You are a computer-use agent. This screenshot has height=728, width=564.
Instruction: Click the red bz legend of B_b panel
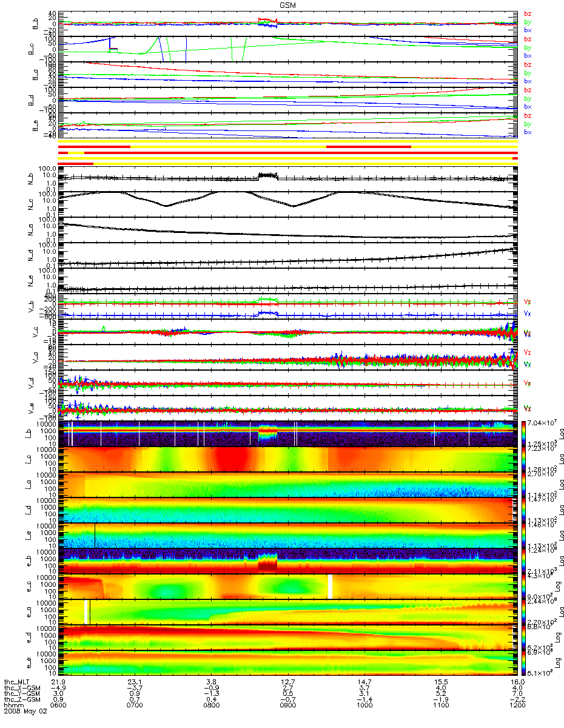527,13
